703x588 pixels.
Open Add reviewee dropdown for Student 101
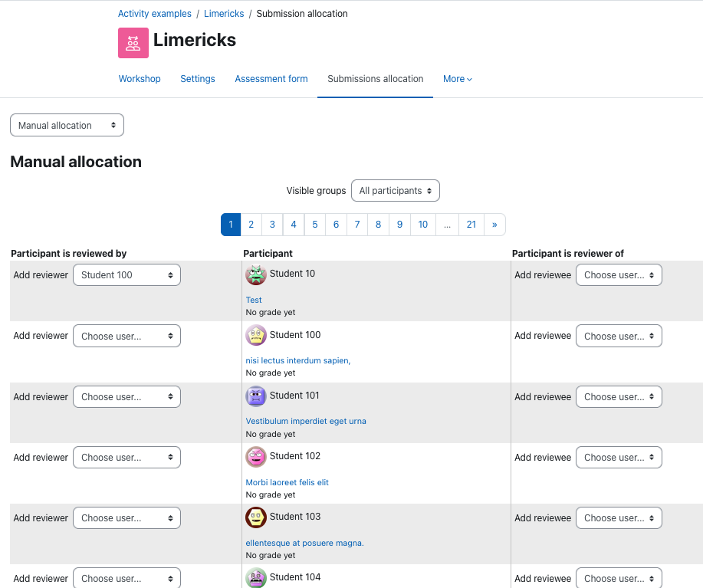(x=619, y=396)
